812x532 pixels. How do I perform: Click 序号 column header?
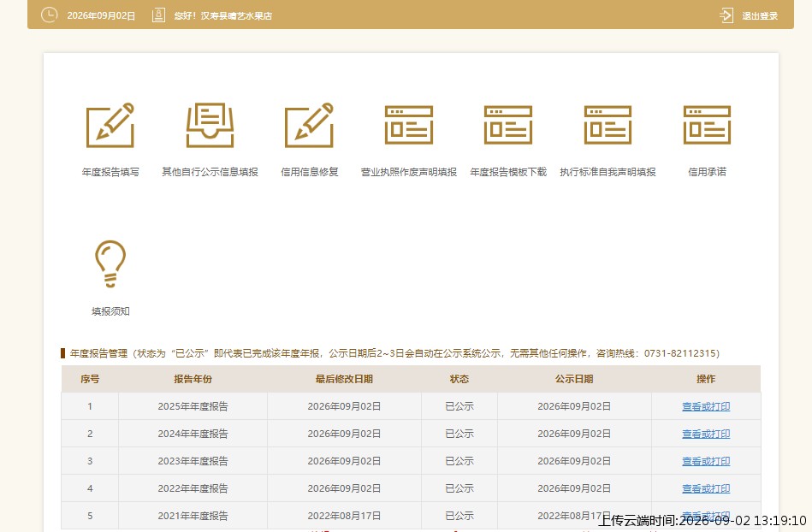pyautogui.click(x=90, y=379)
